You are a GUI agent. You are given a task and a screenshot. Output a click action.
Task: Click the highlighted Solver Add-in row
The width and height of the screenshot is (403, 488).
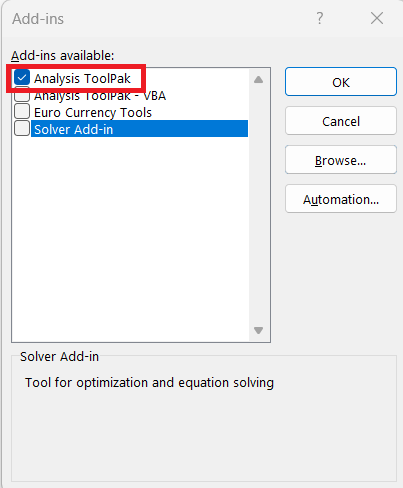(x=139, y=129)
